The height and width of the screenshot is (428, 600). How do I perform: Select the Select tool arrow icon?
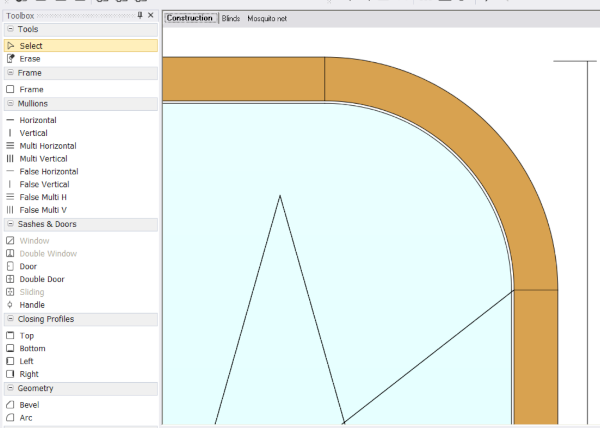10,46
